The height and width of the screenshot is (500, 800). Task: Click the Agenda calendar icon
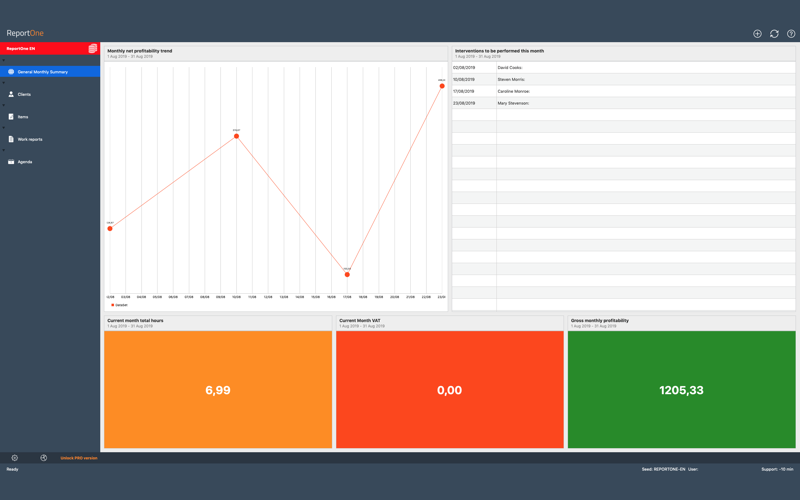pyautogui.click(x=11, y=162)
